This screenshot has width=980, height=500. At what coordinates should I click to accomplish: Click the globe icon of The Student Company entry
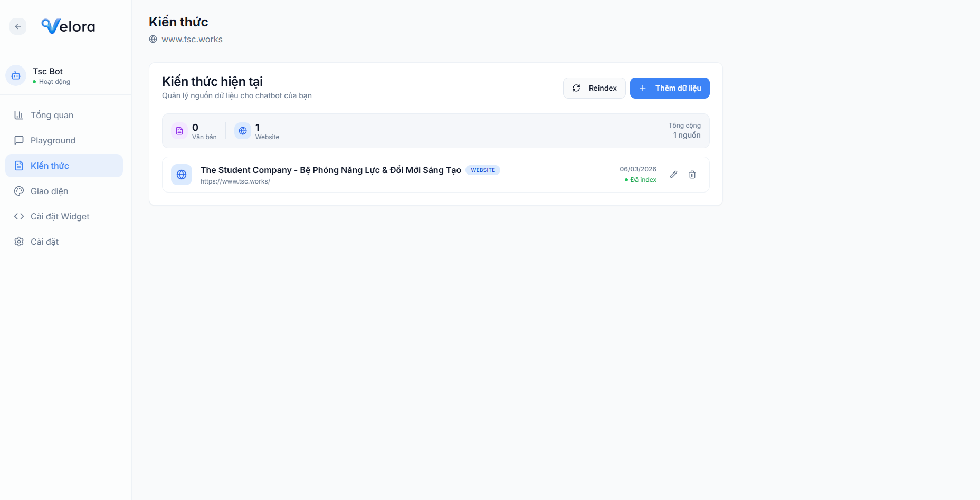click(x=182, y=175)
